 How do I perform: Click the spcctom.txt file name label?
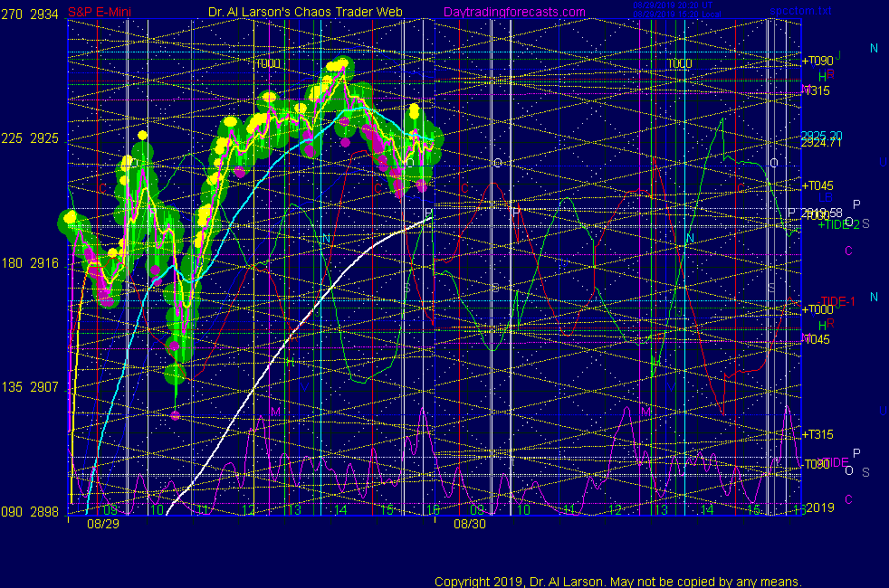800,11
